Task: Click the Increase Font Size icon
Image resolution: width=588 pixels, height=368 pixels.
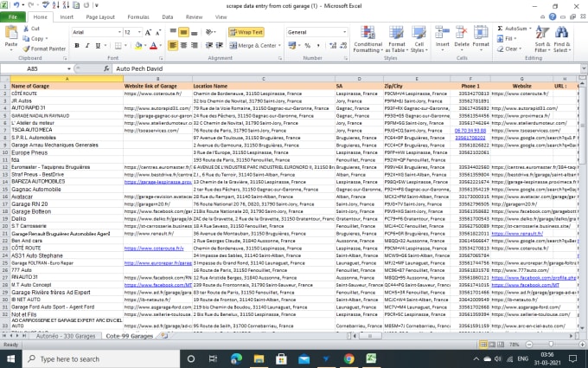Action: (x=148, y=32)
